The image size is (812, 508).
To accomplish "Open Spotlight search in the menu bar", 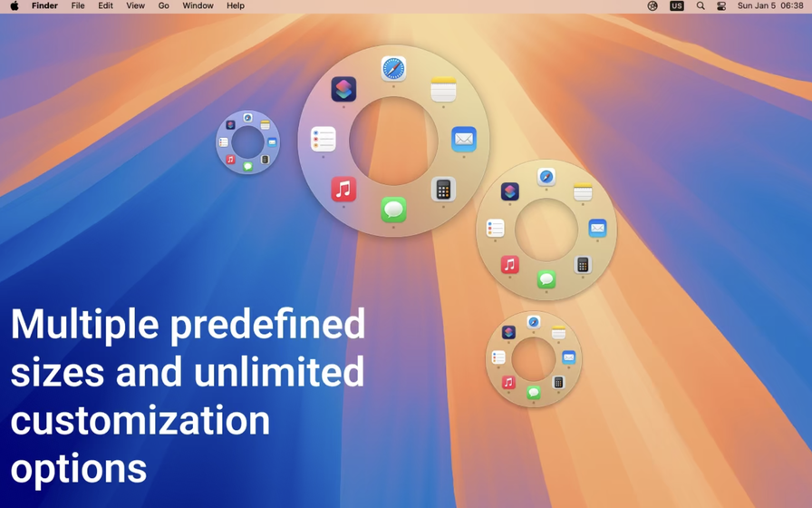I will [x=701, y=6].
